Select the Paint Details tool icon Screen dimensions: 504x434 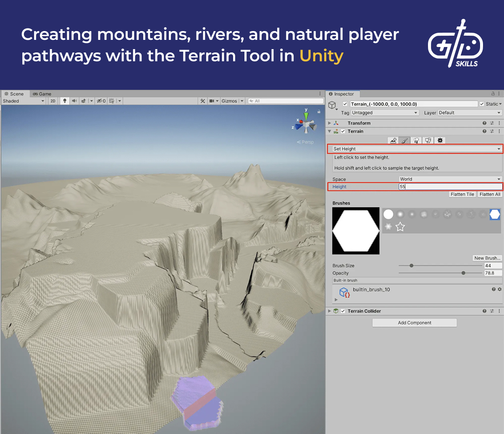coord(428,141)
